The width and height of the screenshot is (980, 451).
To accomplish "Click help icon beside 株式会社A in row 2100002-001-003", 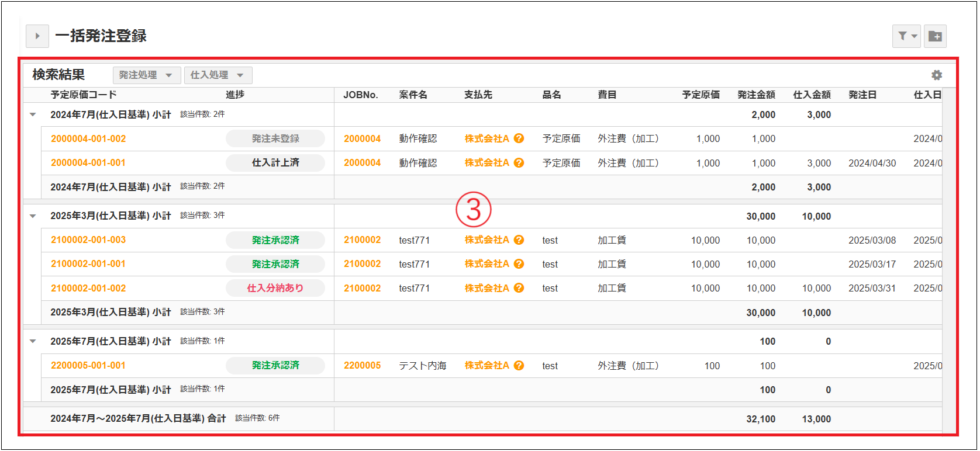I will 519,240.
